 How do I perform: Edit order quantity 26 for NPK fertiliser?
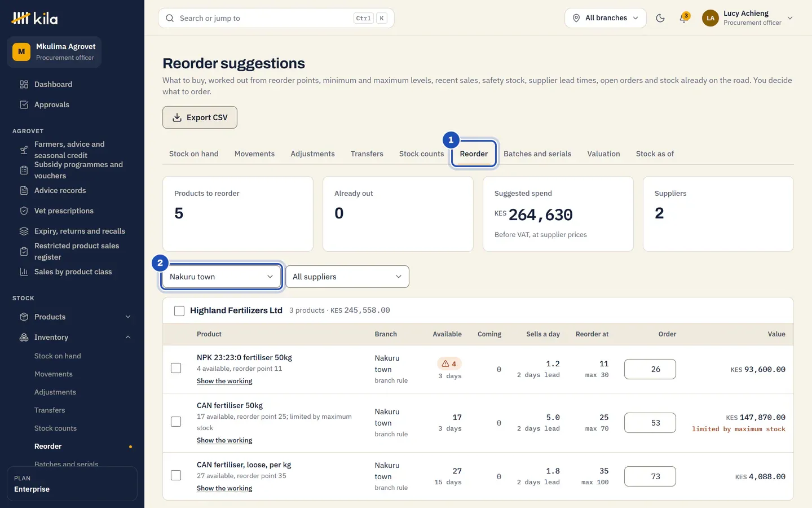click(x=650, y=369)
